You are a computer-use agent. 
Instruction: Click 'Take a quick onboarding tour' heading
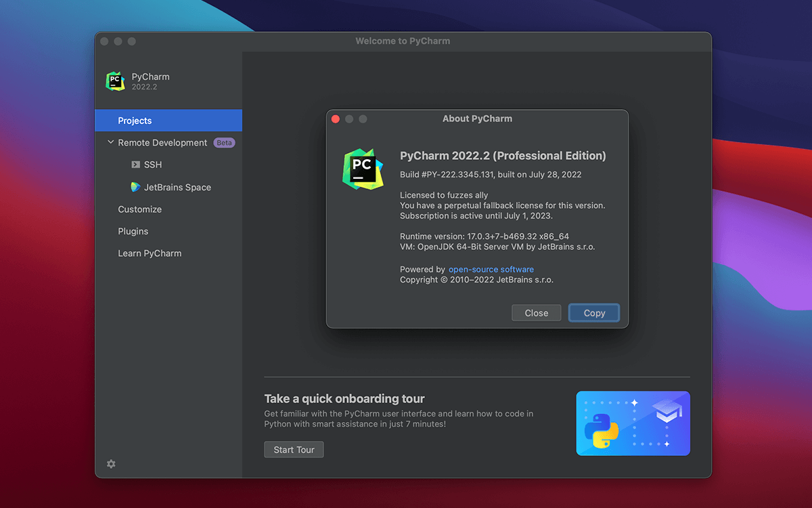coord(344,399)
